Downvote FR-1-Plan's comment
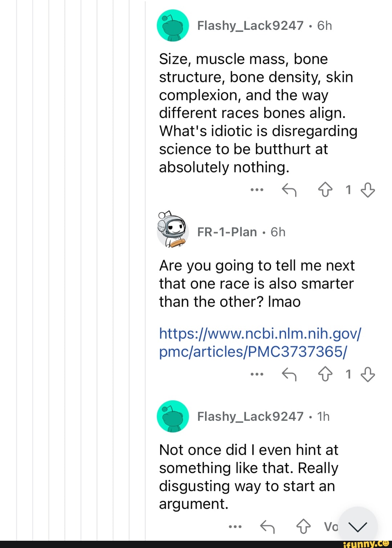Image resolution: width=392 pixels, height=548 pixels. click(x=368, y=374)
